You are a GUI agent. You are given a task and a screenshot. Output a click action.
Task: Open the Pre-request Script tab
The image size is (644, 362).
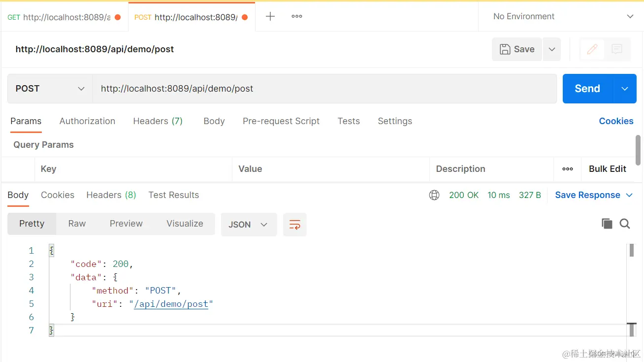coord(281,121)
